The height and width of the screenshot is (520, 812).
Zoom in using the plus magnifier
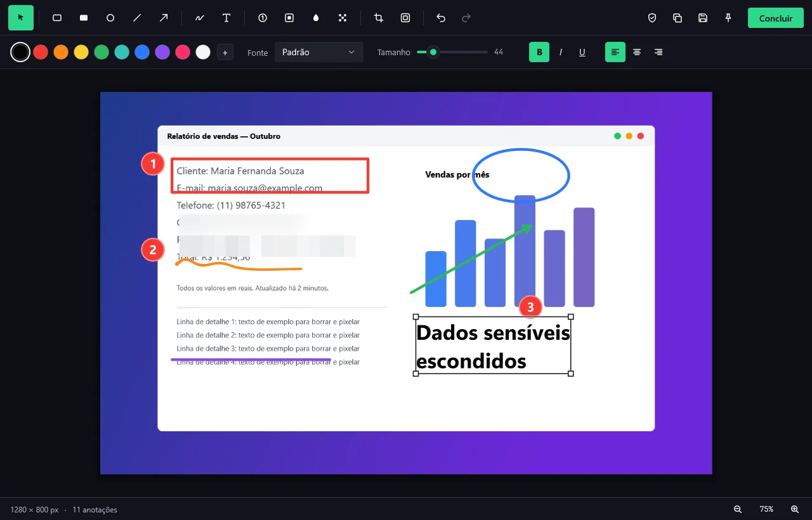pyautogui.click(x=795, y=509)
